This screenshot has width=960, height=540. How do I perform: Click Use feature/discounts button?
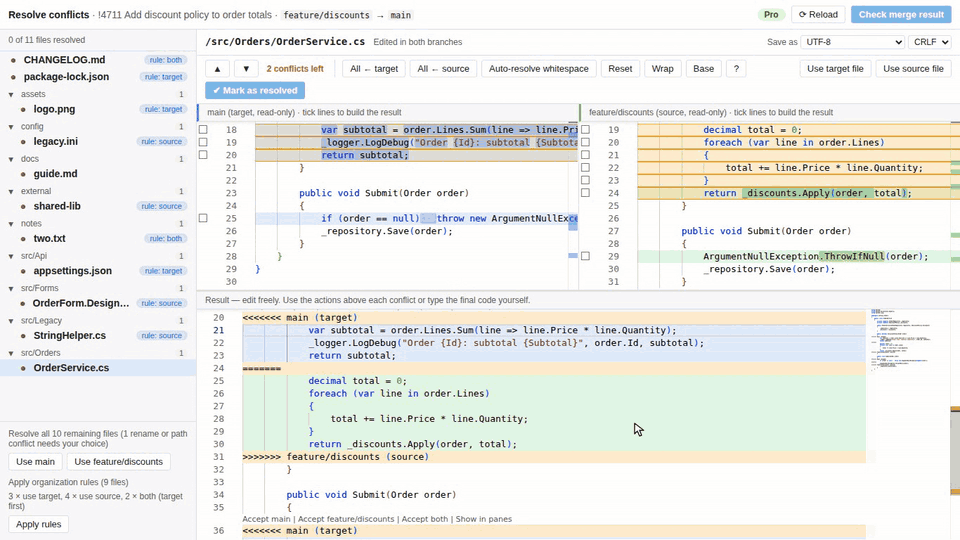pos(118,462)
